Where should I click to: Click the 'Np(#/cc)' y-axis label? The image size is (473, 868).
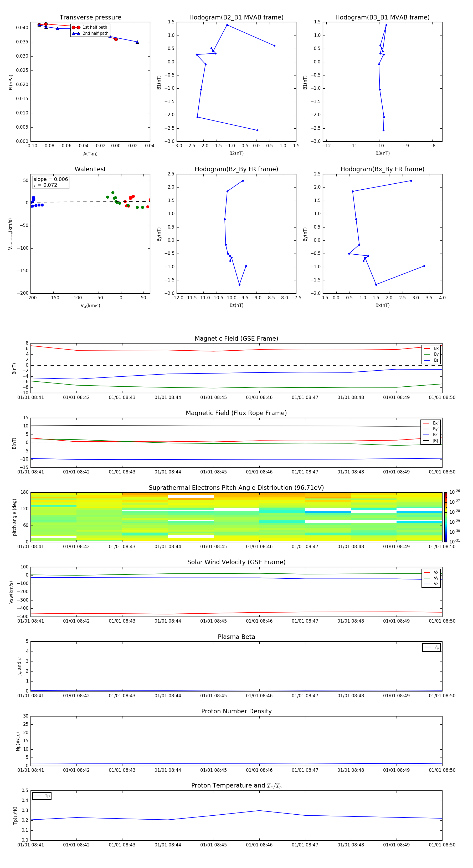18,741
